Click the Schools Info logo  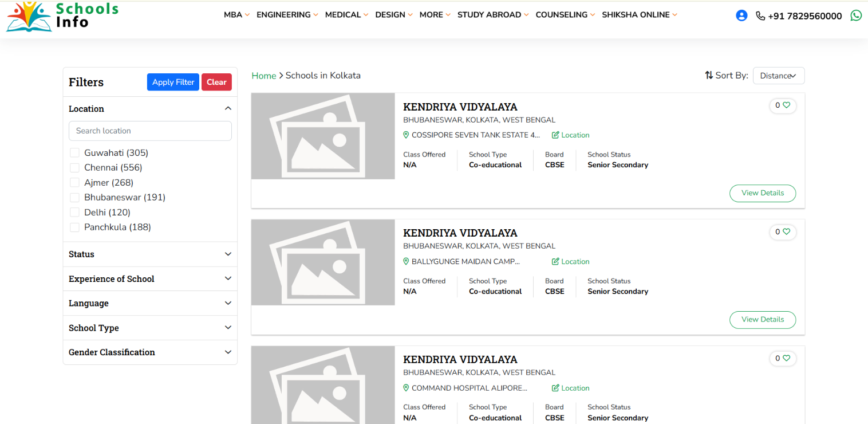[x=62, y=16]
